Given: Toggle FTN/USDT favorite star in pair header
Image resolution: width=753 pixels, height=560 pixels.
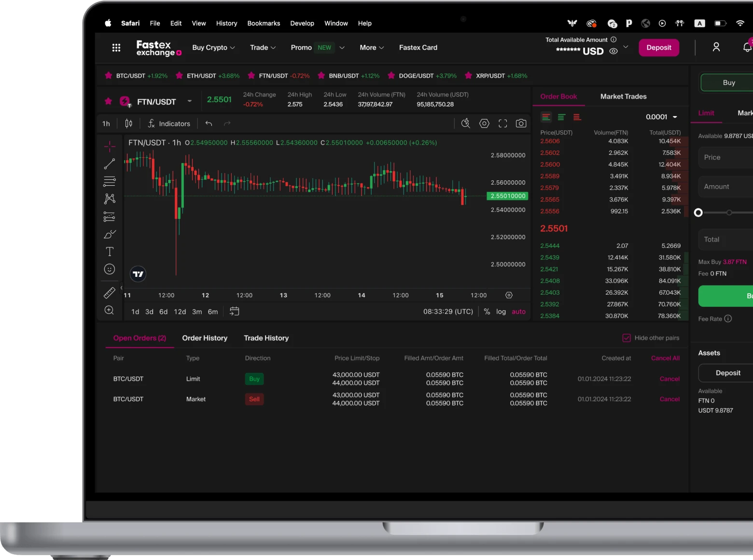Looking at the screenshot, I should click(108, 101).
